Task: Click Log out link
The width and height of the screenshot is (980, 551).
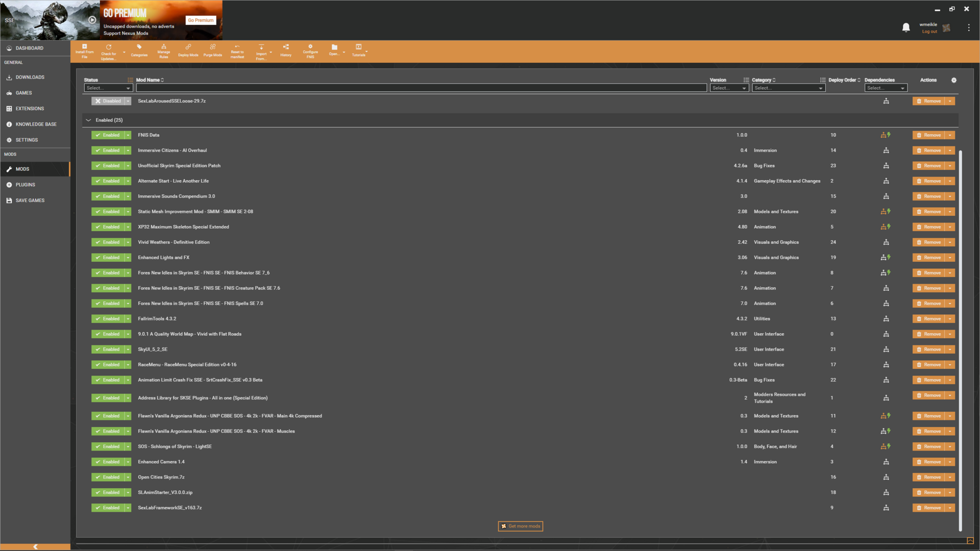Action: coord(929,32)
